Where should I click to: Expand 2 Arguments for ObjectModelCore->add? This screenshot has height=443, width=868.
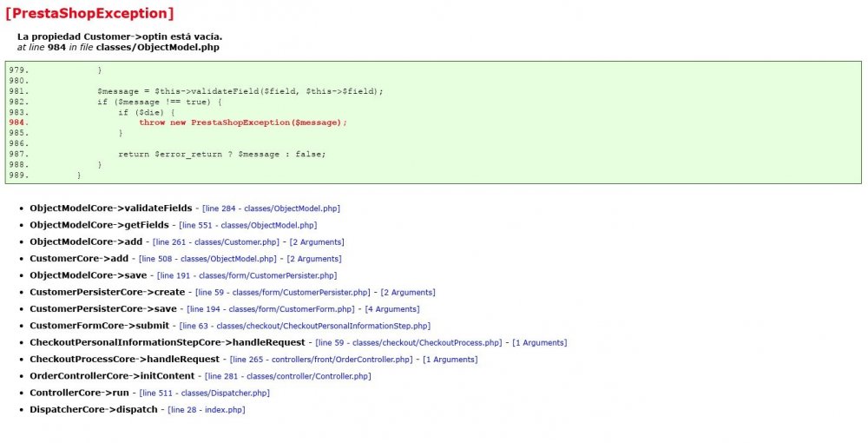(x=317, y=242)
